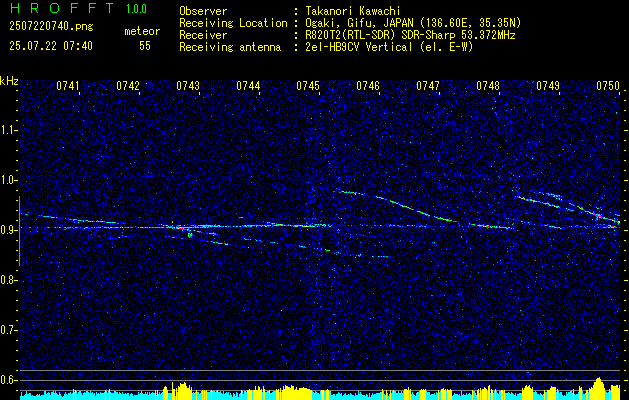Click receiver R820T2(RTL-SDR) SDR-Sharp 53.372MHz text
The height and width of the screenshot is (400, 629).
click(410, 35)
